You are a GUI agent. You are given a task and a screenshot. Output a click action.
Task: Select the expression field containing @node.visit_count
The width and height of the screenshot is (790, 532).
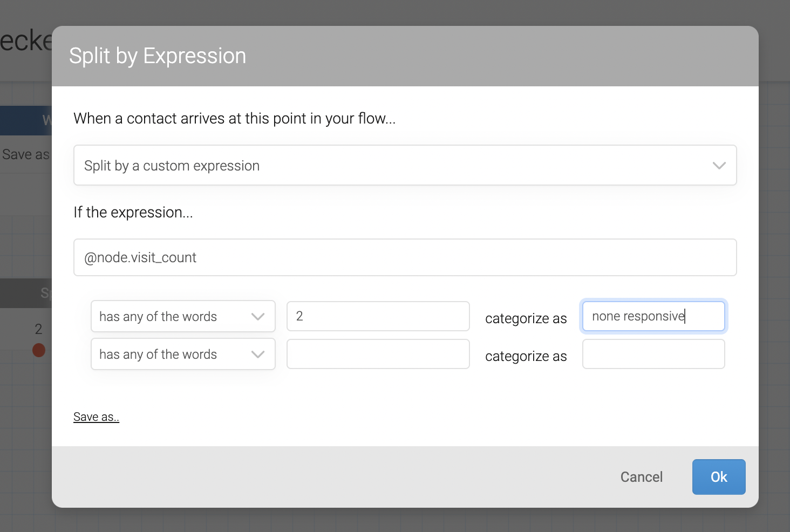click(405, 257)
